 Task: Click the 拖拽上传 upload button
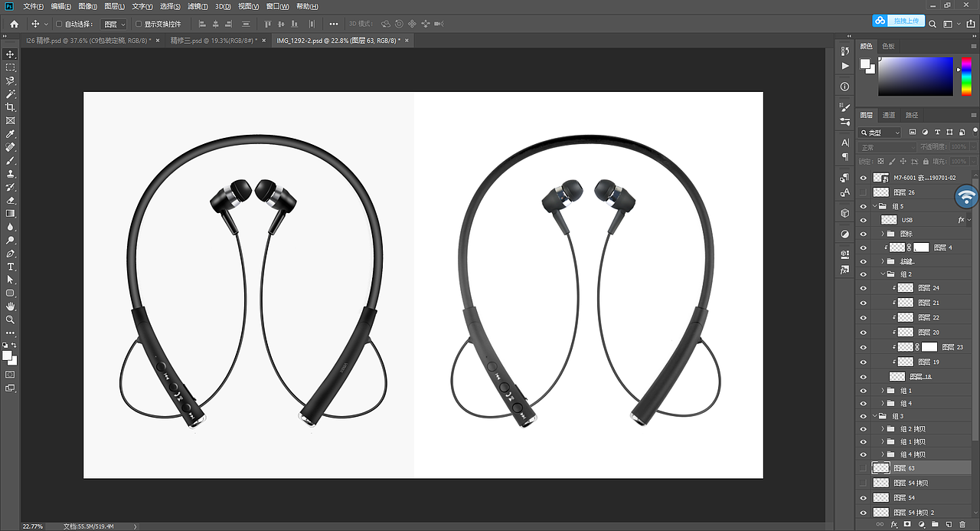tap(899, 21)
